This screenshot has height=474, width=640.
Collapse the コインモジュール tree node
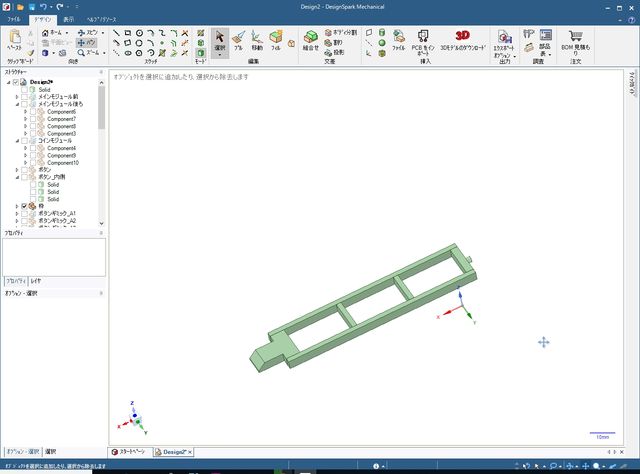tap(17, 141)
